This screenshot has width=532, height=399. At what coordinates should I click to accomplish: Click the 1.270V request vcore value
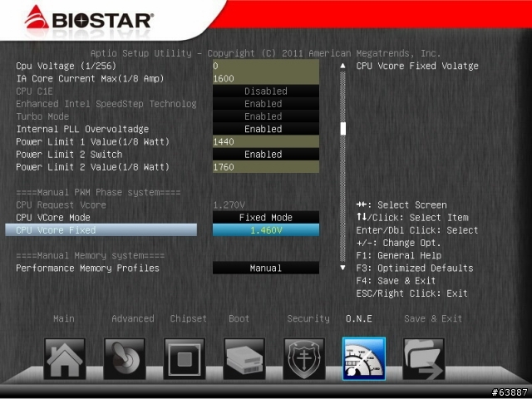229,205
